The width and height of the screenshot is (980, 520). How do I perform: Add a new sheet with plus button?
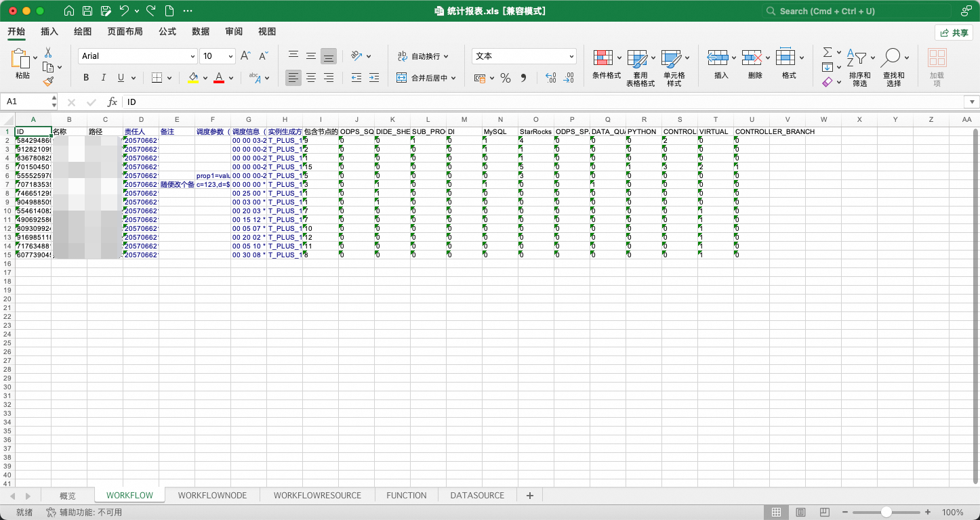(530, 496)
